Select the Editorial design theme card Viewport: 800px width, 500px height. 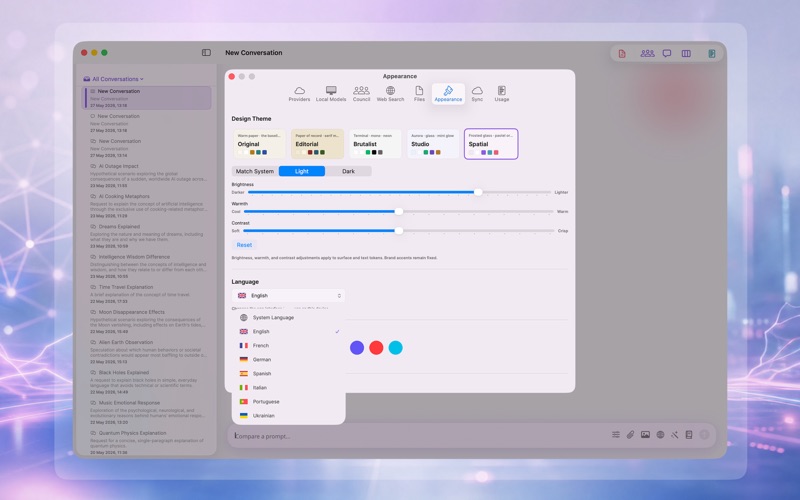[x=317, y=144]
